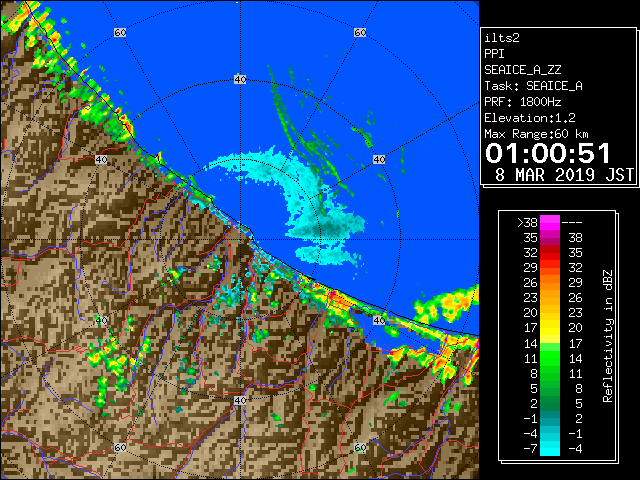Click the '8 MAR 2019 JST' date

tap(564, 175)
